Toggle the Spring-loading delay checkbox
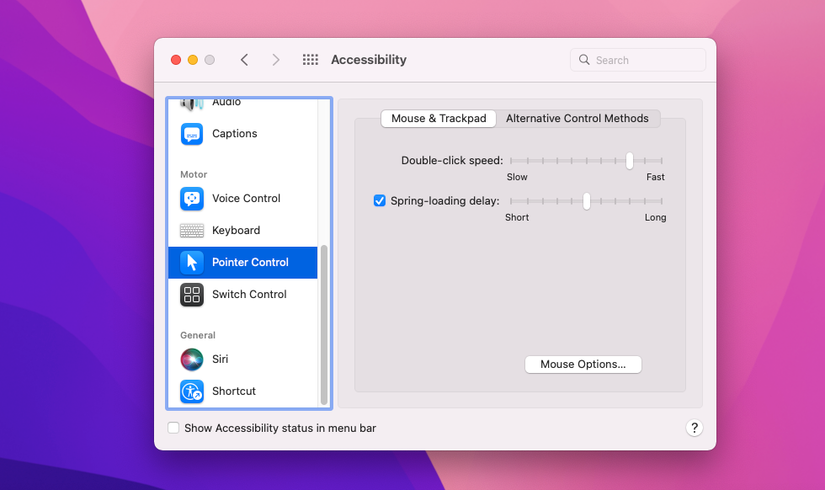 [x=379, y=201]
